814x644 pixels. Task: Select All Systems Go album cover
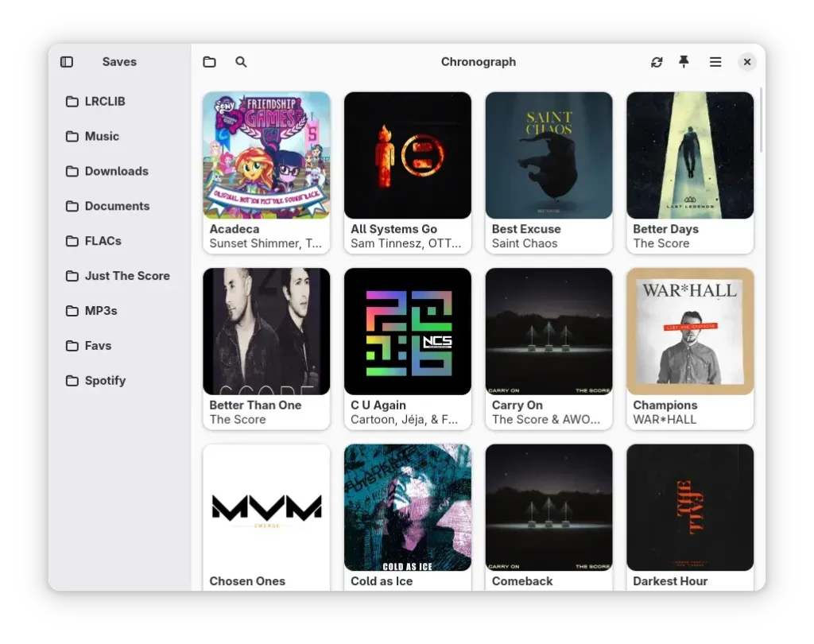[x=408, y=156]
